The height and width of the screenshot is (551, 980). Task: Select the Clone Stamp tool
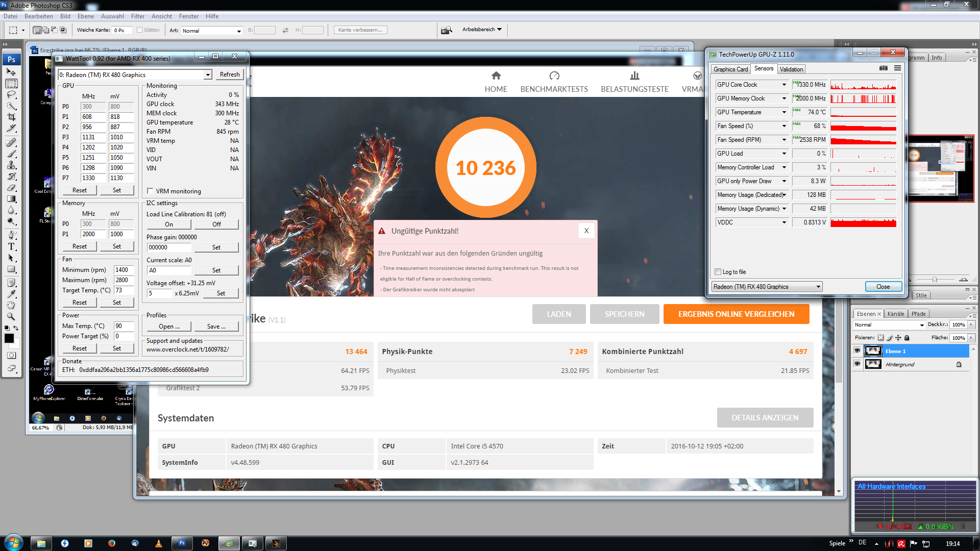(11, 165)
